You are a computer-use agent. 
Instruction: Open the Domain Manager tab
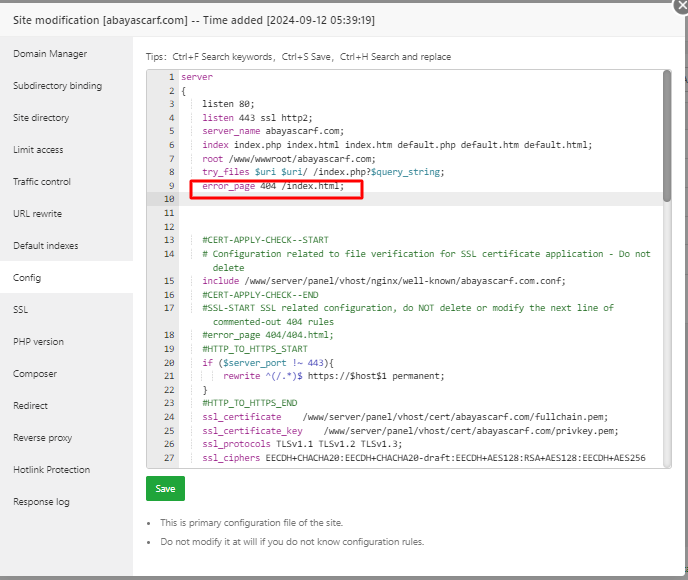click(x=50, y=54)
